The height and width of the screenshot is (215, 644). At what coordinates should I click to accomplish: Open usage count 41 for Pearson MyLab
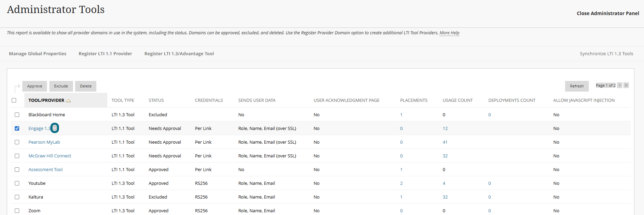pos(445,142)
